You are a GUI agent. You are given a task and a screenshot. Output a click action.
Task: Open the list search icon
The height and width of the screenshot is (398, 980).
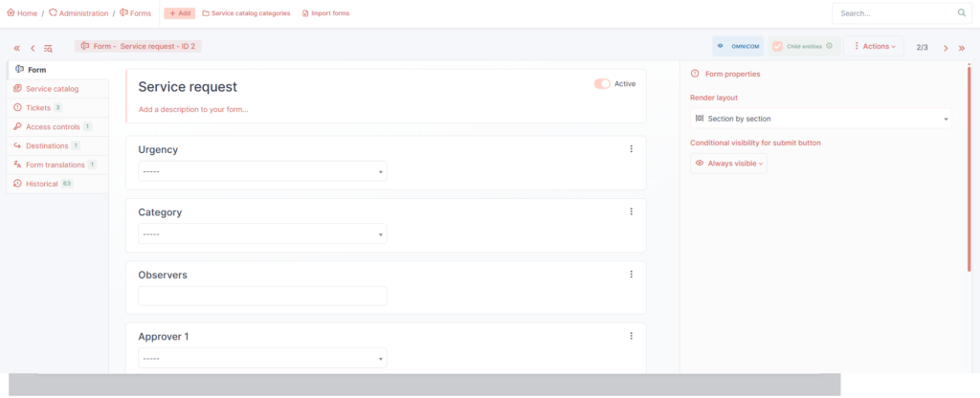point(48,48)
